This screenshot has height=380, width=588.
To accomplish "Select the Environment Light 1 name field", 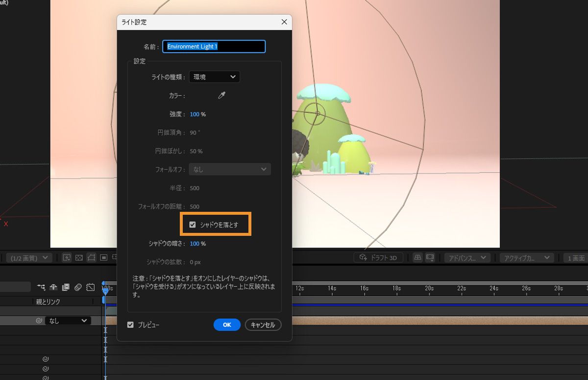I will pos(214,47).
